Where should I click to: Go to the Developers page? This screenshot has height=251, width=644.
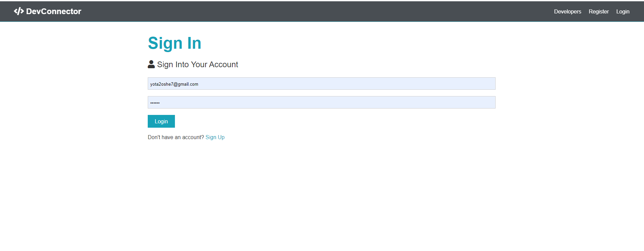[567, 11]
